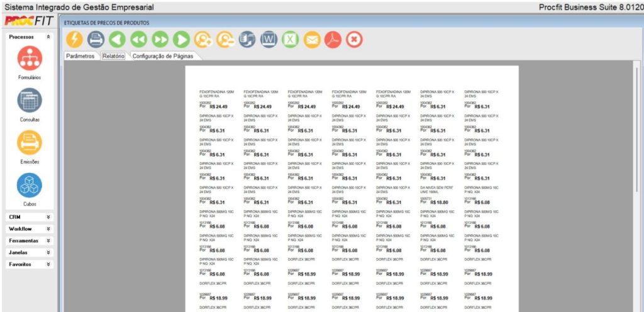
Task: Print the price labels report
Action: 96,40
